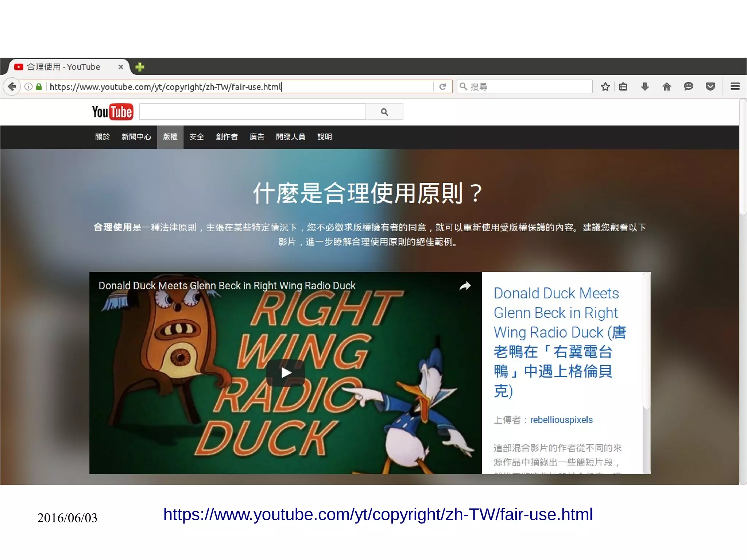Viewport: 747px width, 560px height.
Task: Open the rebelliouspixels uploader link
Action: click(561, 420)
